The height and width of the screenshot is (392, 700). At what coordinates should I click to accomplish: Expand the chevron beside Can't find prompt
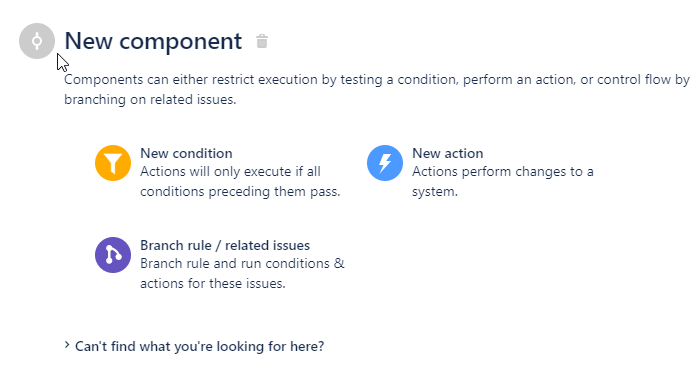(x=67, y=345)
